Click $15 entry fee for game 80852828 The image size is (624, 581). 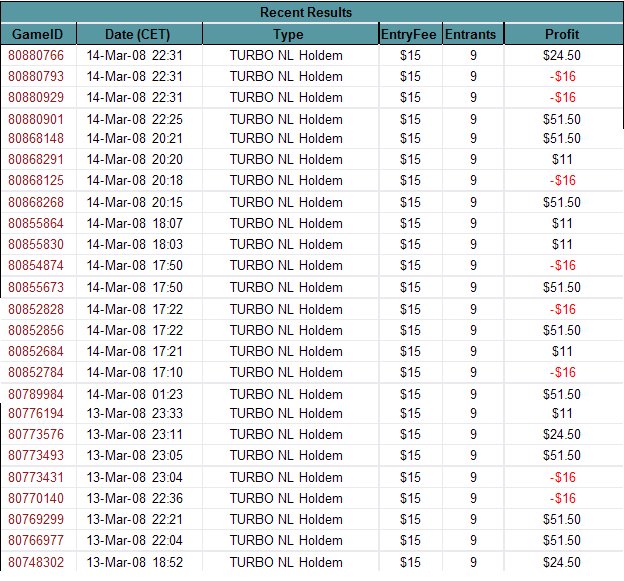click(x=410, y=310)
